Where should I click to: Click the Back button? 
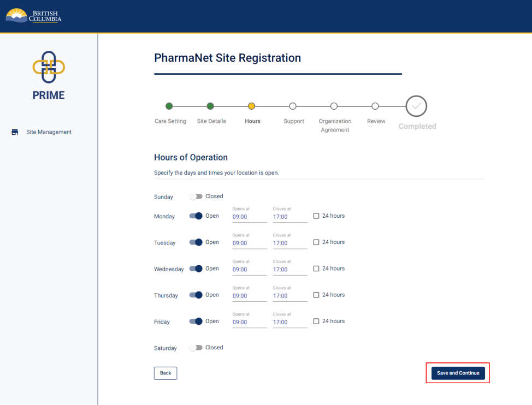click(165, 373)
